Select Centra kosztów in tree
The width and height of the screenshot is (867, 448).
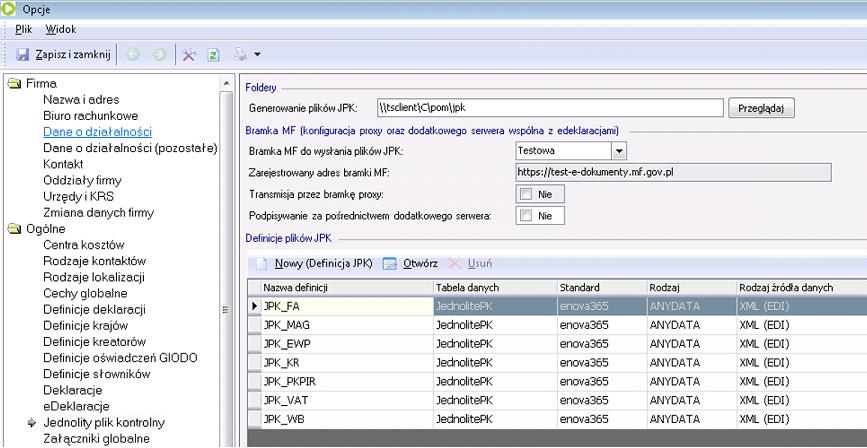coord(84,245)
